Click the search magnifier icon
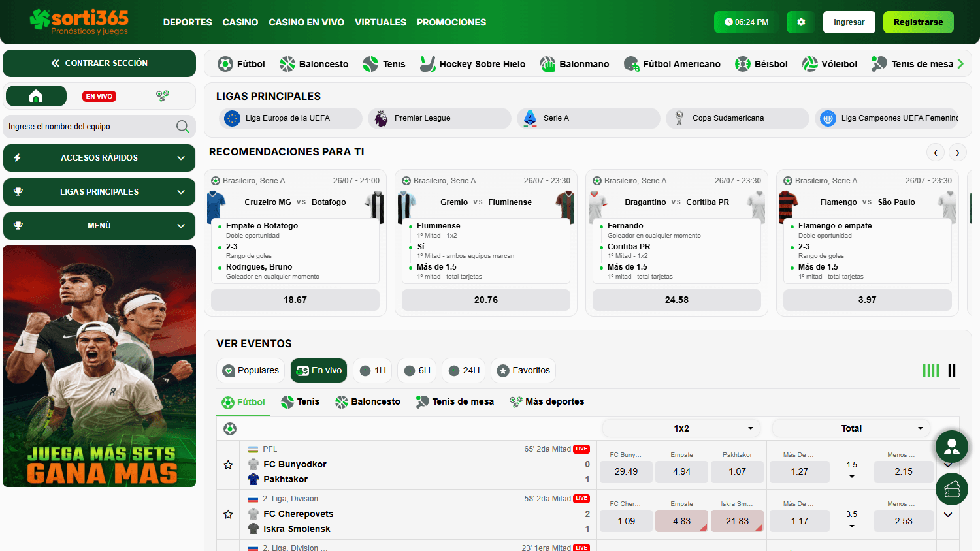 pos(183,127)
